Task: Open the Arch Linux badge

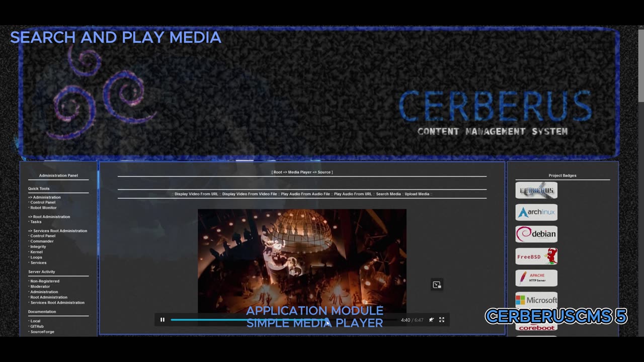Action: 536,212
